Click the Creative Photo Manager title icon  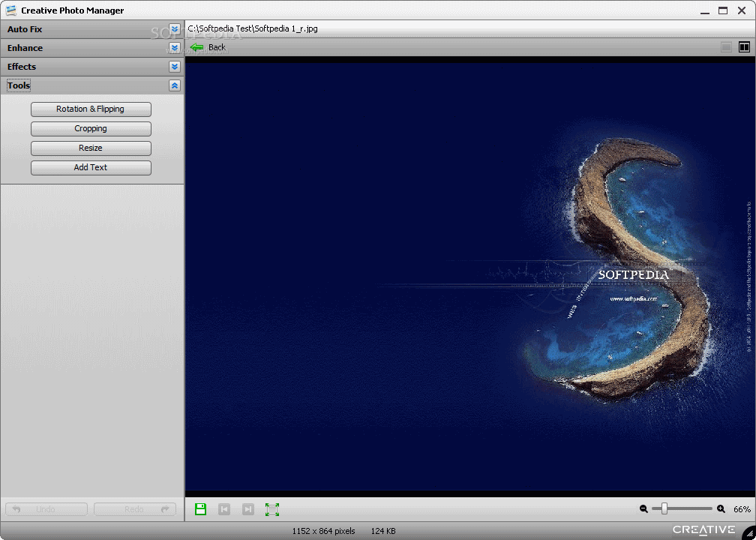10,10
